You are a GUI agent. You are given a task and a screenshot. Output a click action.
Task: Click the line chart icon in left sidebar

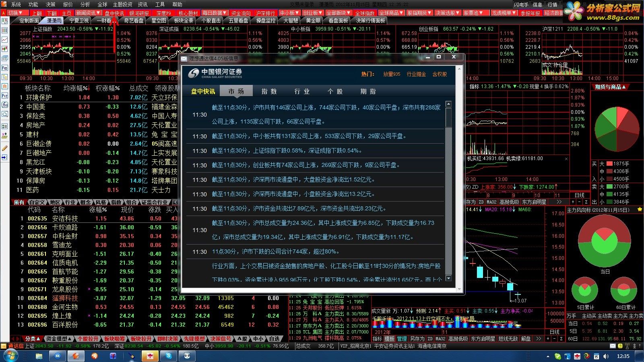(x=5, y=40)
